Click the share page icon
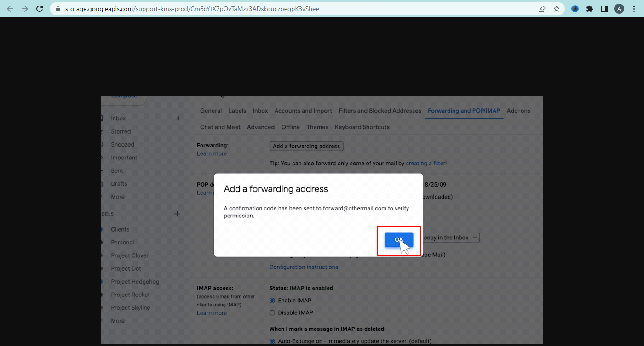Screen dimensions: 644x346 coord(542,8)
